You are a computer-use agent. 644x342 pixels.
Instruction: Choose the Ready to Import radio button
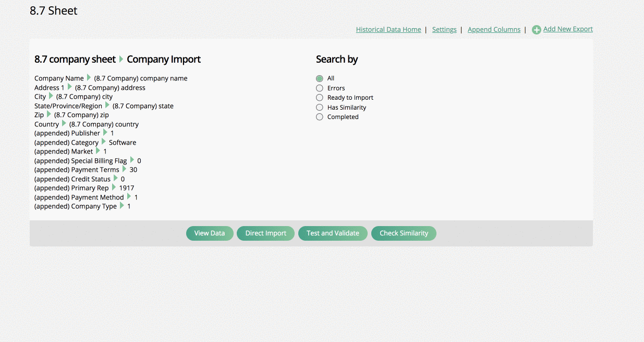click(x=320, y=98)
